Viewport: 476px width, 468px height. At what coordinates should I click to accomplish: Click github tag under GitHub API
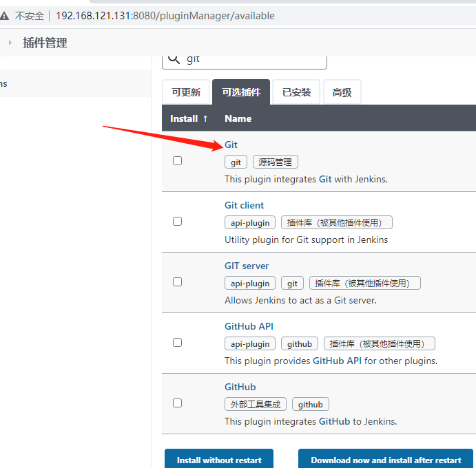pos(300,343)
